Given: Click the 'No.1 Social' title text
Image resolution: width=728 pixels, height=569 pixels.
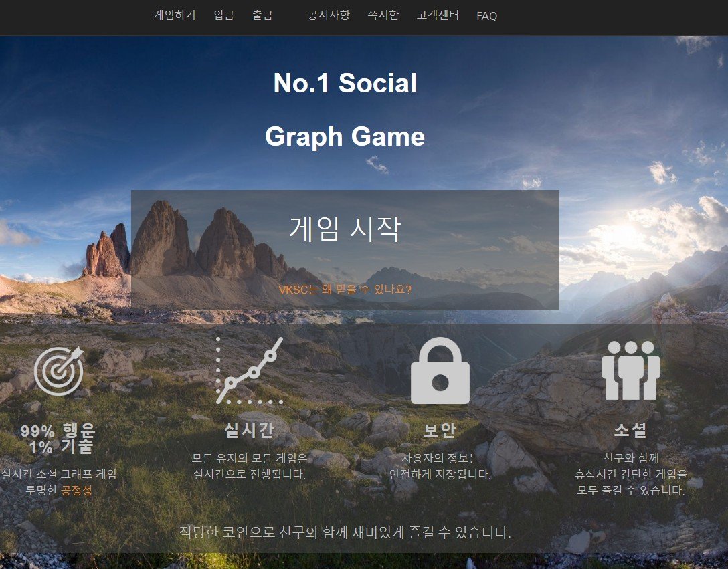Looking at the screenshot, I should [345, 83].
